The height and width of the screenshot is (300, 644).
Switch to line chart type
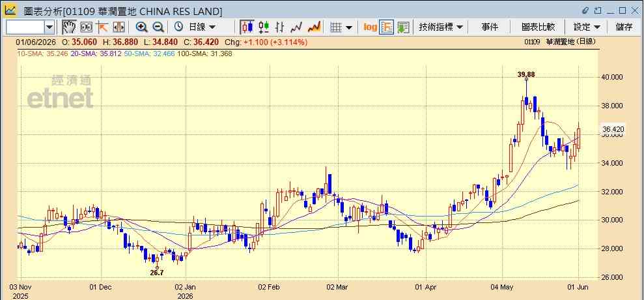tap(296, 27)
